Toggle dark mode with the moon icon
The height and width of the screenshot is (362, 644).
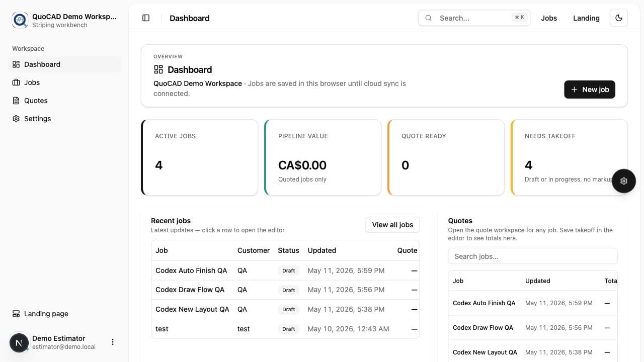click(x=619, y=18)
